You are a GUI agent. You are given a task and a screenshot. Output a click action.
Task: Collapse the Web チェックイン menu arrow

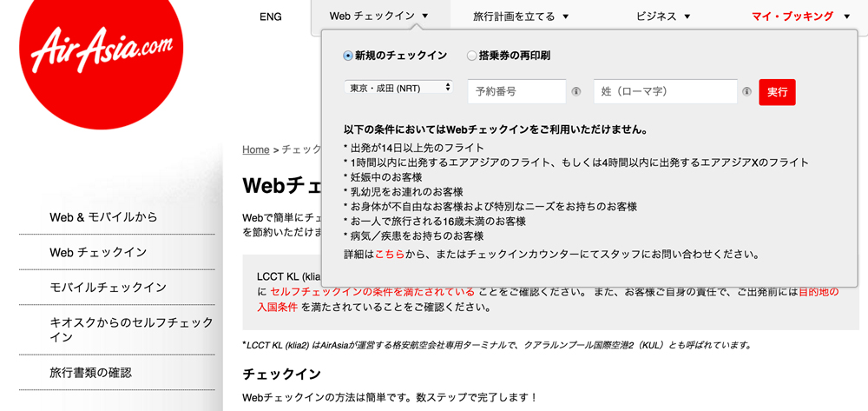pyautogui.click(x=424, y=16)
